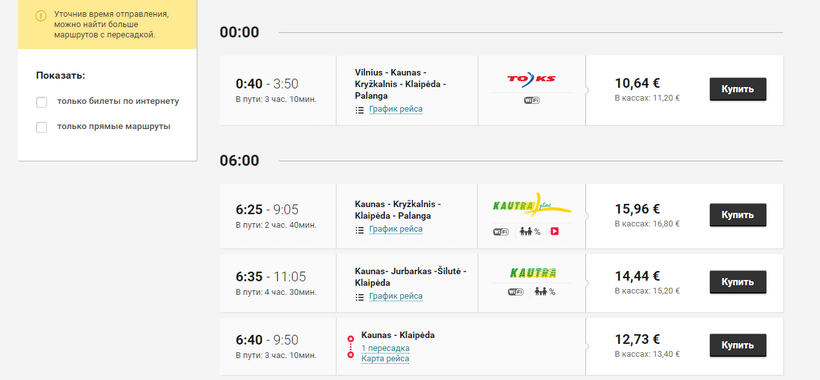The height and width of the screenshot is (380, 820).
Task: Open 'График рейса' for Jurbarkas route
Action: coord(396,296)
